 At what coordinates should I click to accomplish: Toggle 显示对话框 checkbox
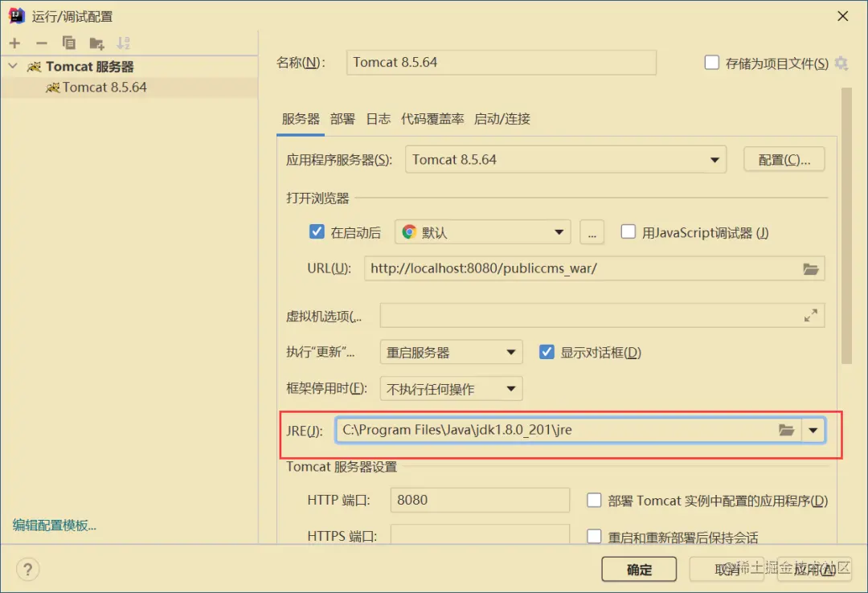pos(547,352)
